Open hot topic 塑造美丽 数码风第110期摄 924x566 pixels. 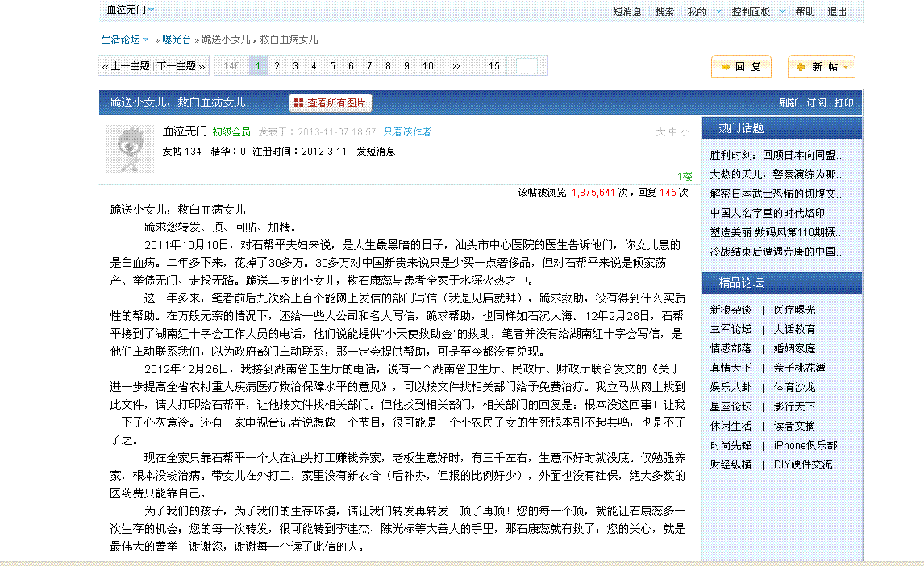pyautogui.click(x=776, y=233)
